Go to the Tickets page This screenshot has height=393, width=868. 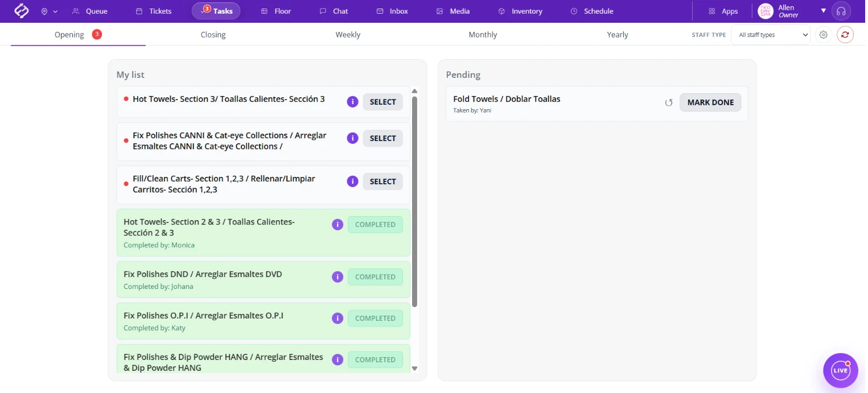pos(154,11)
